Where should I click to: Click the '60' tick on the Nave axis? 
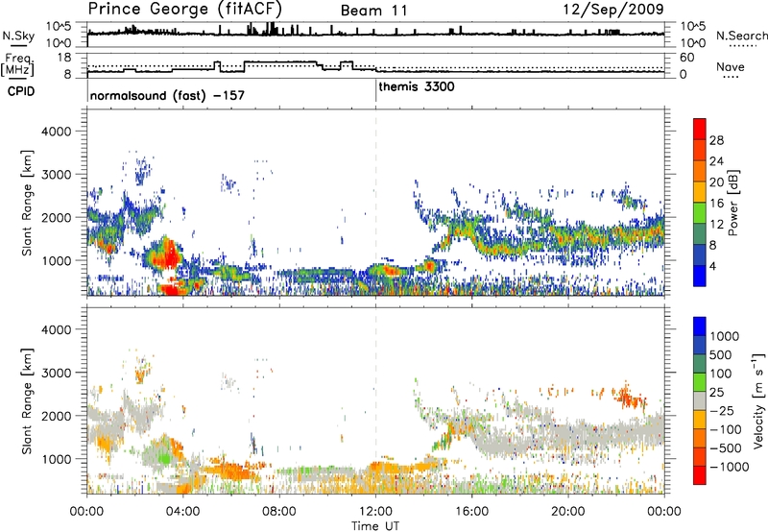coord(686,58)
